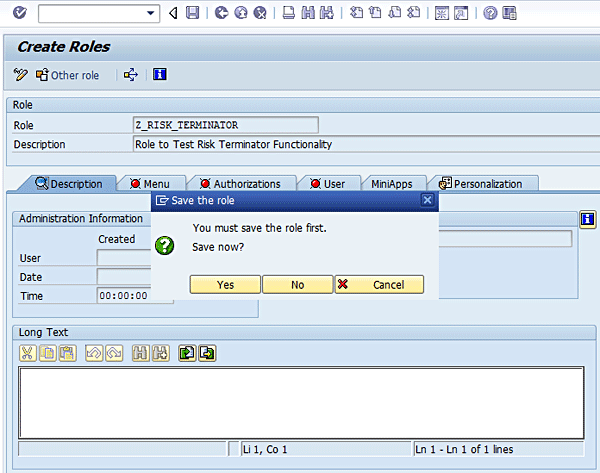Switch to the Menu tab

[150, 184]
